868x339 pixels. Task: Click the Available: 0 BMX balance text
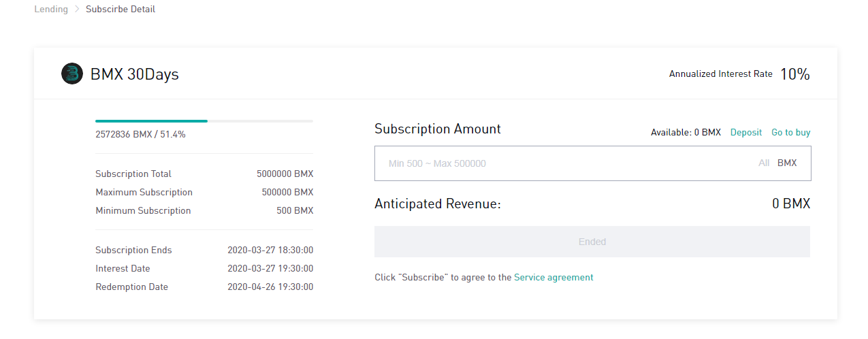point(686,133)
